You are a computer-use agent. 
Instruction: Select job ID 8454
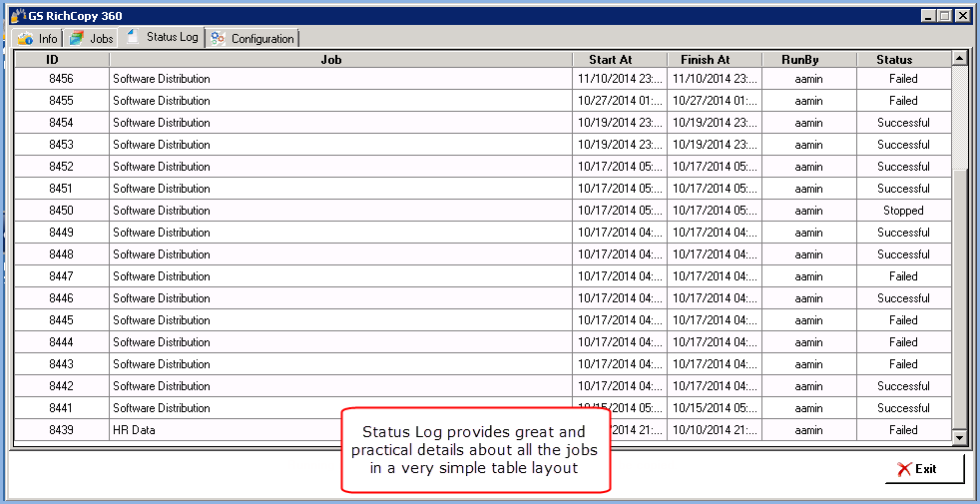[x=61, y=123]
